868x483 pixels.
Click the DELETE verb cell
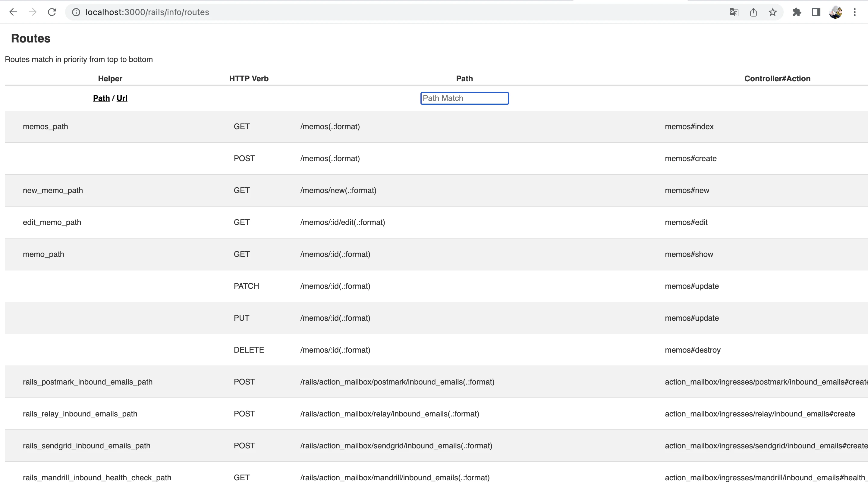click(249, 350)
